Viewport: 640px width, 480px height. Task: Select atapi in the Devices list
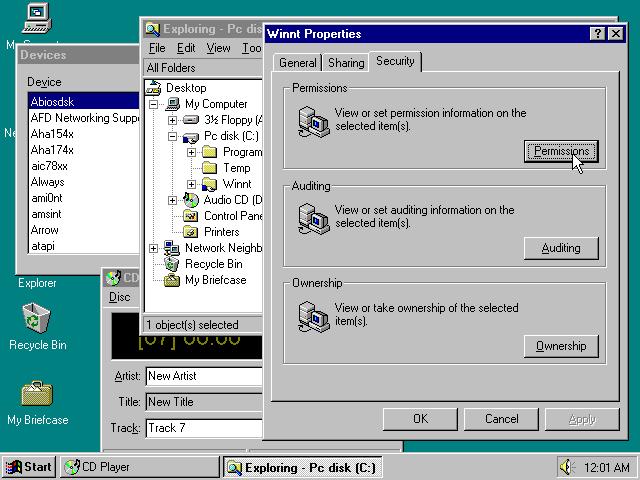tap(84, 246)
